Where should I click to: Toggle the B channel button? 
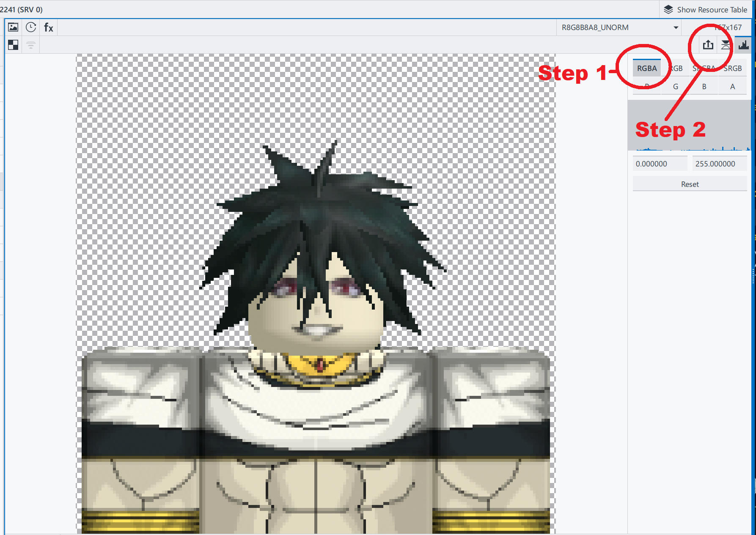click(x=704, y=86)
